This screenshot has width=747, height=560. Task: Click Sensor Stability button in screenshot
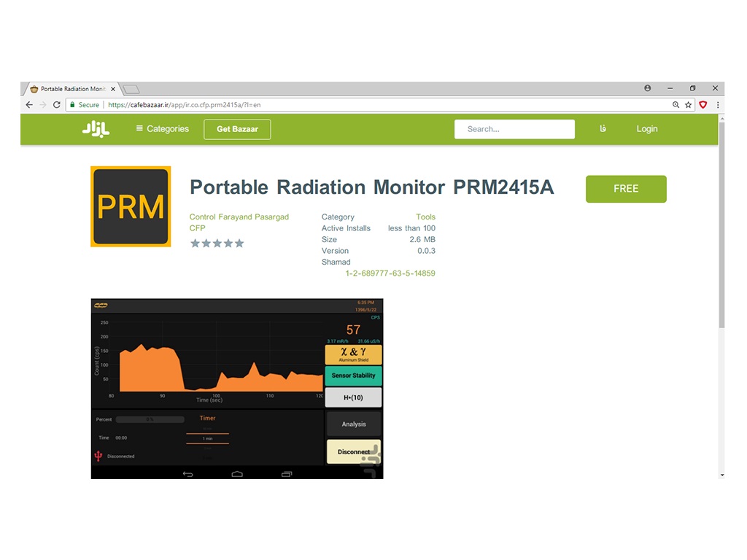[354, 376]
